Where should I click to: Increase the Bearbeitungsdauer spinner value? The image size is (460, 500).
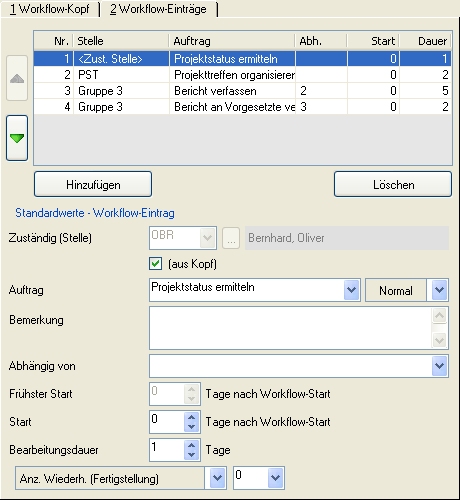point(191,445)
